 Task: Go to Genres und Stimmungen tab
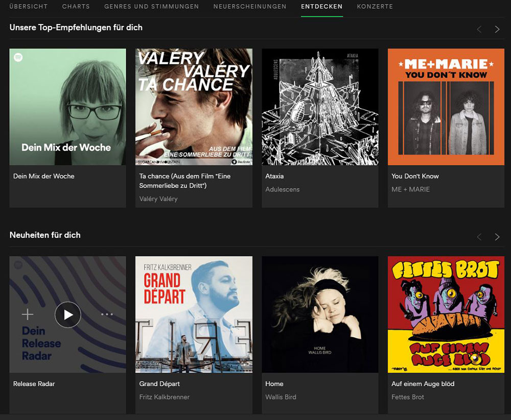point(152,7)
